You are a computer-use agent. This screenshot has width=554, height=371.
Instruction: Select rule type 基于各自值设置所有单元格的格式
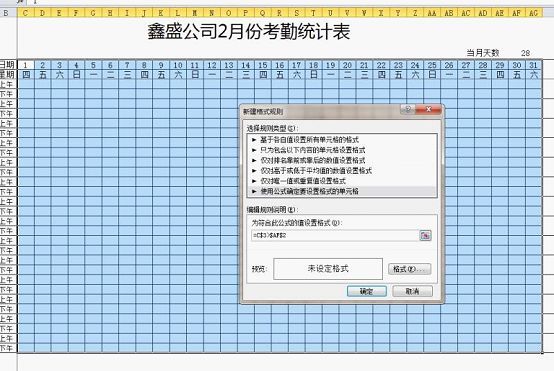(x=342, y=140)
